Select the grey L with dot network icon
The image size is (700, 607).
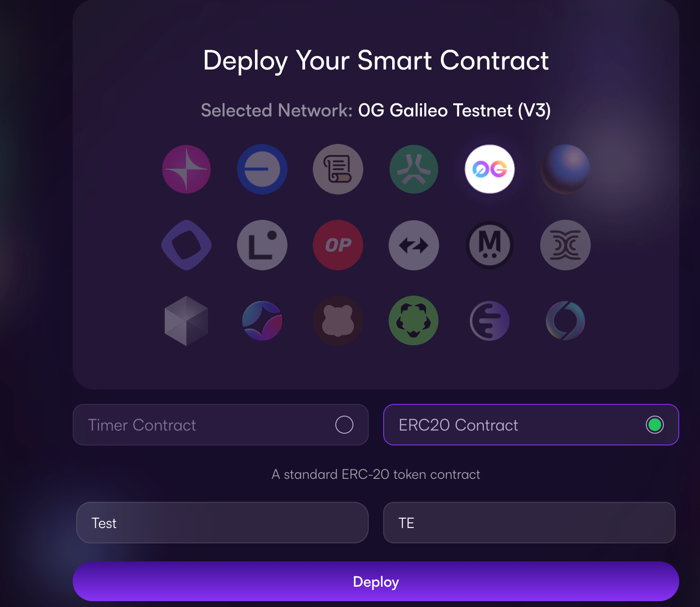pos(262,245)
